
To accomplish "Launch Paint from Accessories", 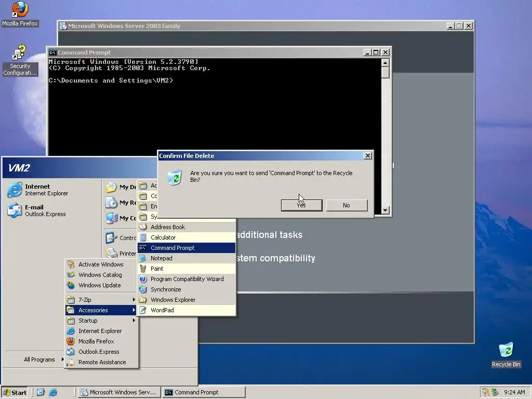I will [x=187, y=269].
